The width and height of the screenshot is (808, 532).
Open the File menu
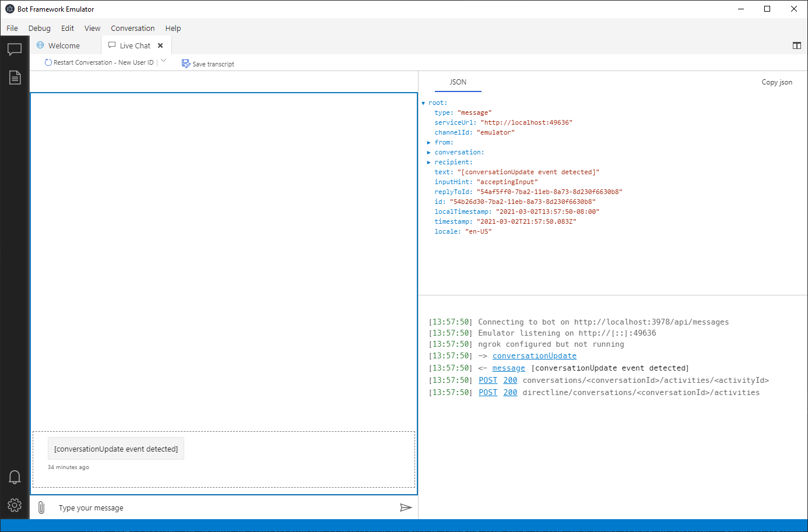pyautogui.click(x=12, y=28)
